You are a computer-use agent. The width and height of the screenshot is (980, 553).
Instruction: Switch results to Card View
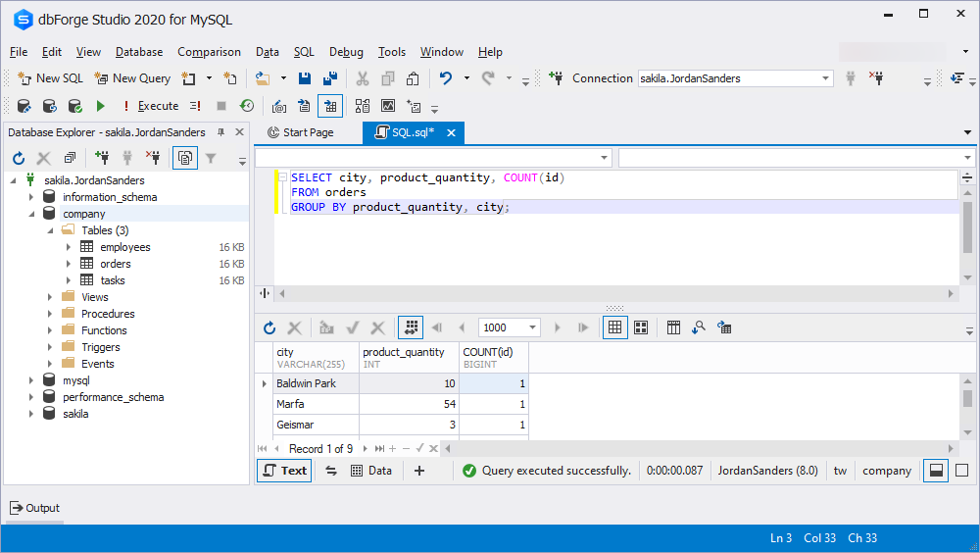click(x=641, y=327)
